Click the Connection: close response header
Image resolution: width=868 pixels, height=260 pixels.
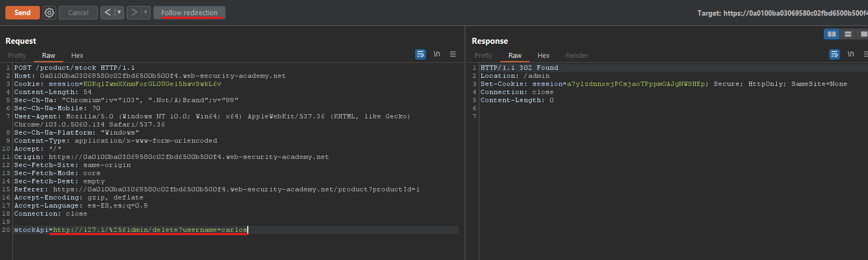click(517, 92)
